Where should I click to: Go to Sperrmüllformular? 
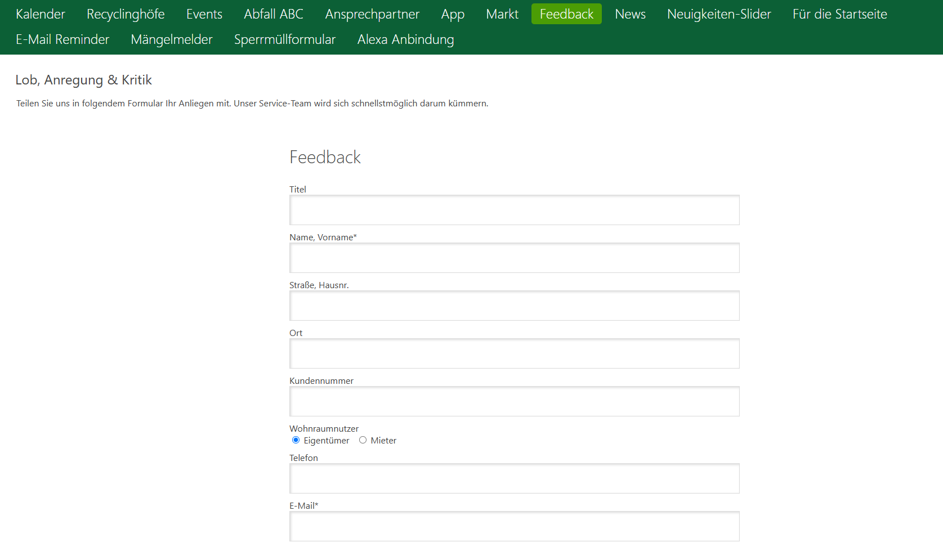point(285,39)
